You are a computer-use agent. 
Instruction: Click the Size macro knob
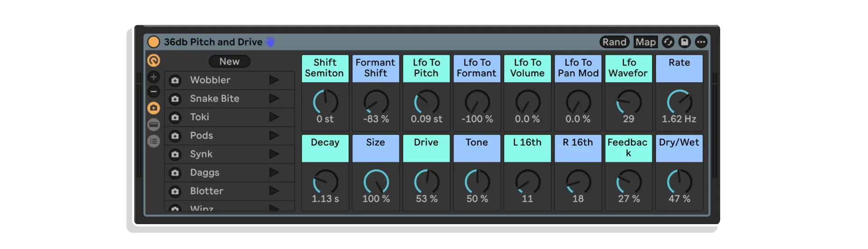click(x=376, y=182)
